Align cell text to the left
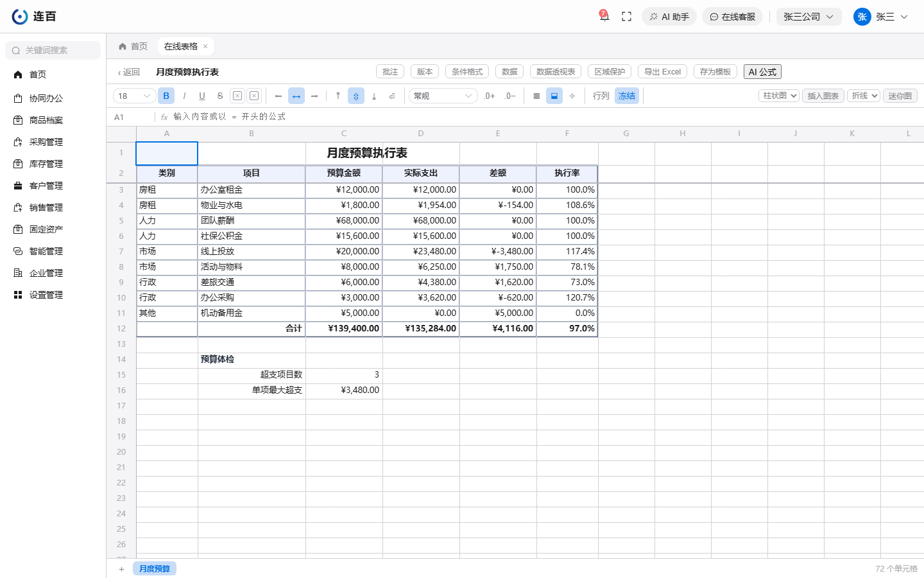Viewport: 924px width, 578px height. click(x=278, y=96)
